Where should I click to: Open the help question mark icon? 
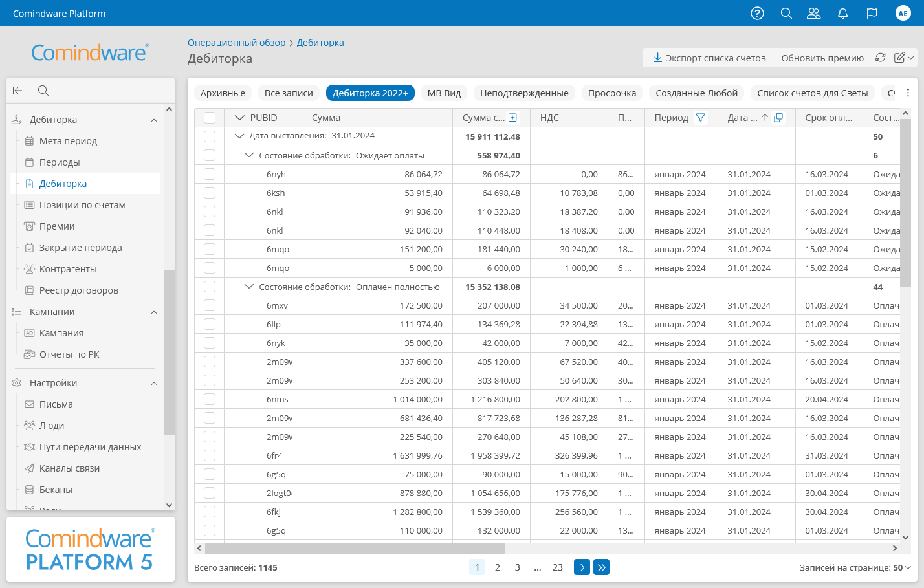pyautogui.click(x=757, y=13)
